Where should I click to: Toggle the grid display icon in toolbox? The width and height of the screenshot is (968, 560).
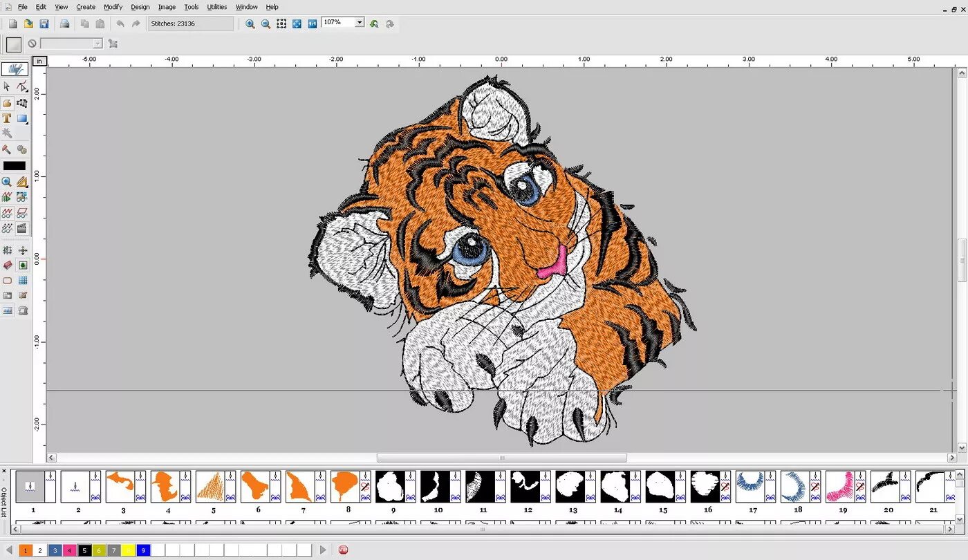(x=7, y=250)
